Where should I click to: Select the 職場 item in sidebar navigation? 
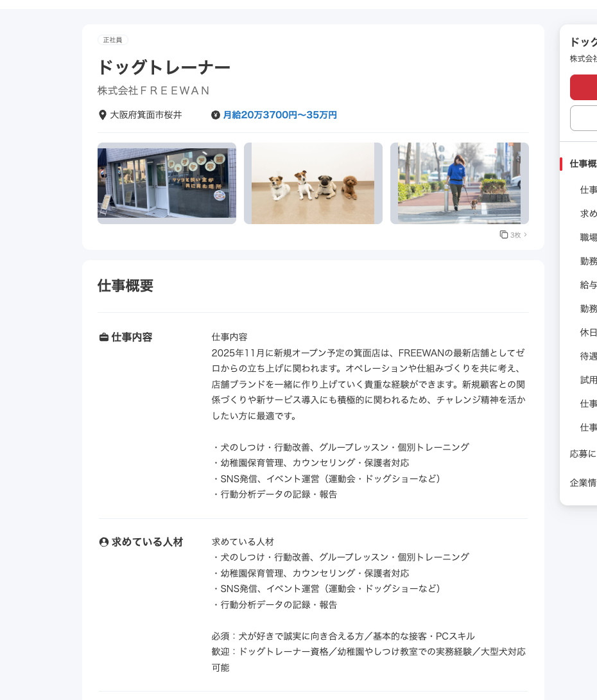tap(588, 237)
